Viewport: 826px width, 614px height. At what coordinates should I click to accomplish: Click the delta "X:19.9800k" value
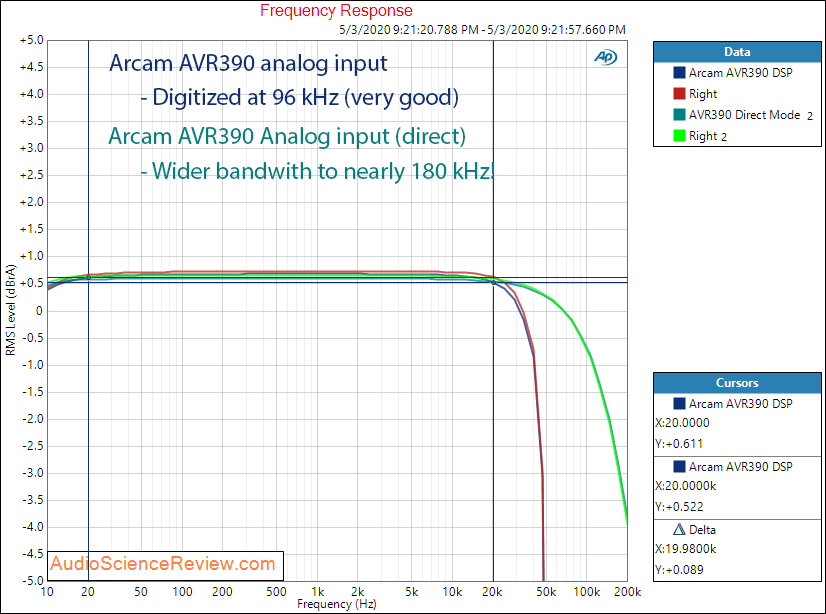(x=685, y=549)
